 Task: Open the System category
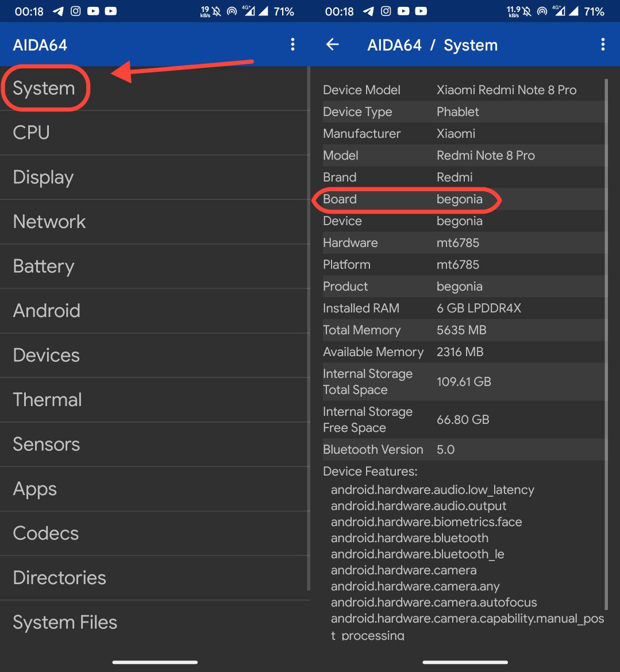[x=44, y=88]
